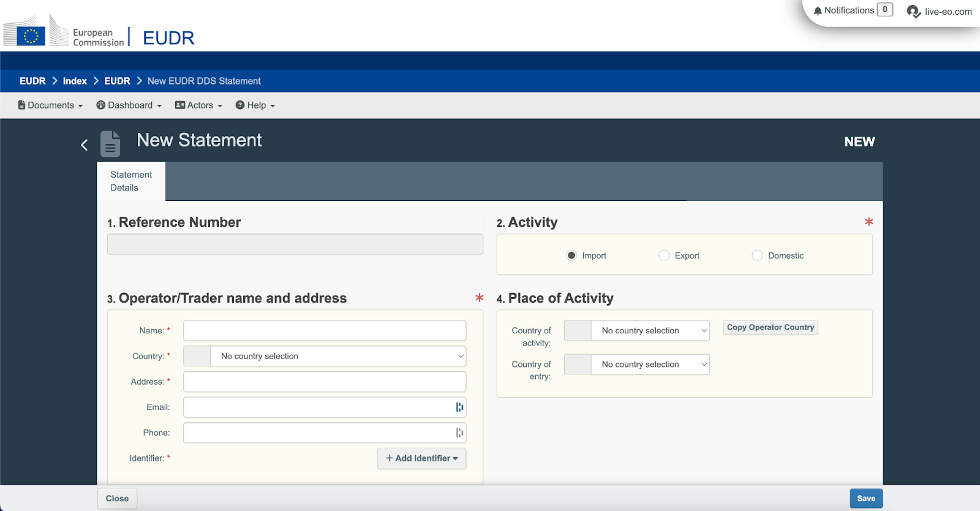Click the Save button
This screenshot has height=511, width=980.
pyautogui.click(x=866, y=498)
